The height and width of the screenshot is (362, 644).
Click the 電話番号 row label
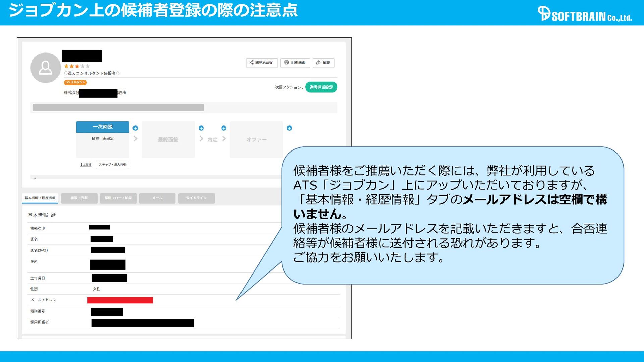38,311
